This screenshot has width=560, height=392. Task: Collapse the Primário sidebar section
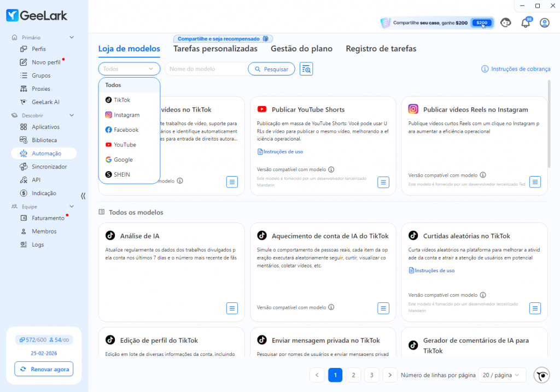click(x=72, y=38)
